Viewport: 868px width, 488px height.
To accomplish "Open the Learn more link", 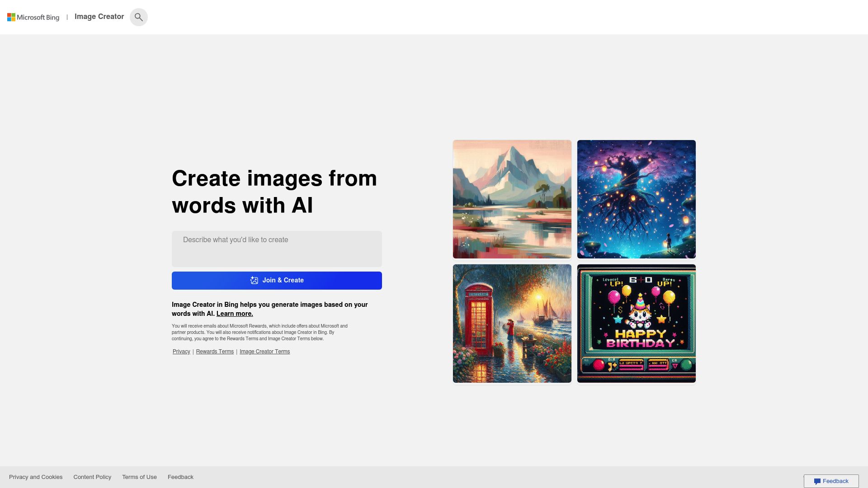I will tap(234, 313).
